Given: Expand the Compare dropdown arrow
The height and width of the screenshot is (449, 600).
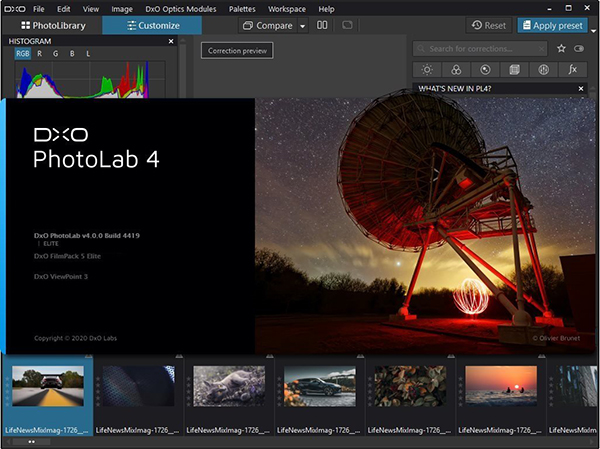Looking at the screenshot, I should (x=303, y=26).
